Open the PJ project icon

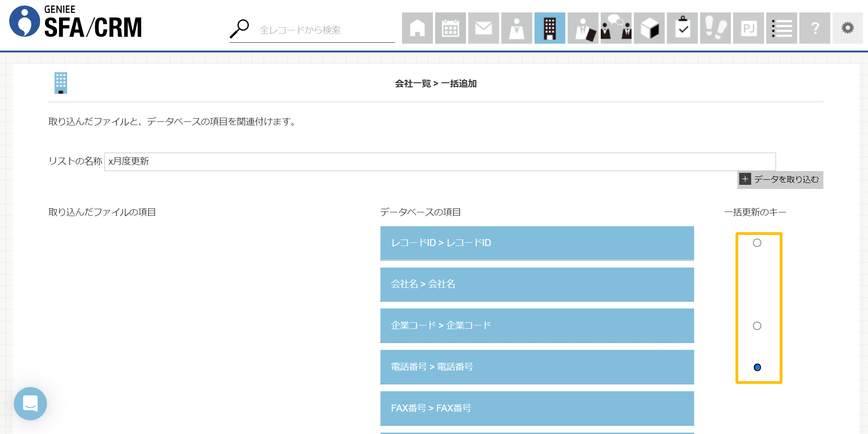click(x=748, y=29)
